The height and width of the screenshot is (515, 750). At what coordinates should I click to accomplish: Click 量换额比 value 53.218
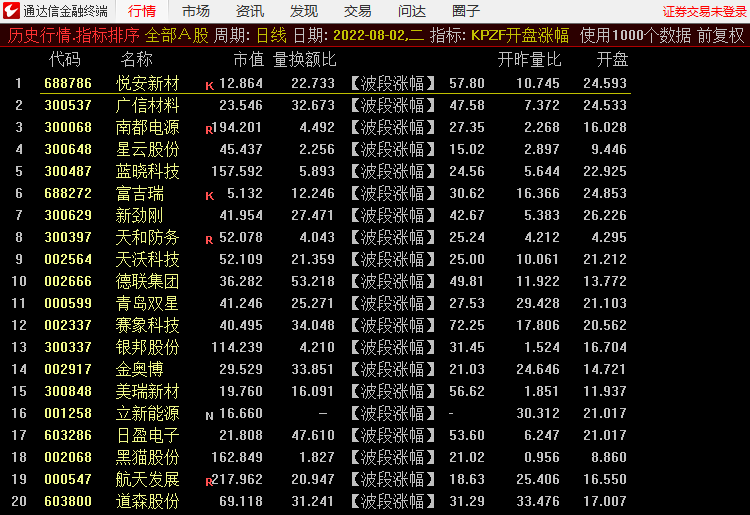[x=313, y=281]
